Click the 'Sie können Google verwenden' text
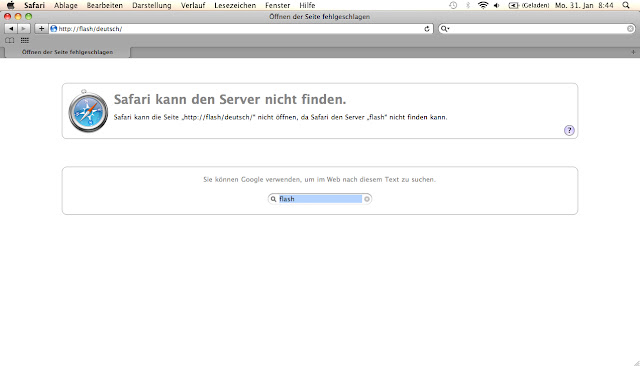640x366 pixels. (x=320, y=180)
